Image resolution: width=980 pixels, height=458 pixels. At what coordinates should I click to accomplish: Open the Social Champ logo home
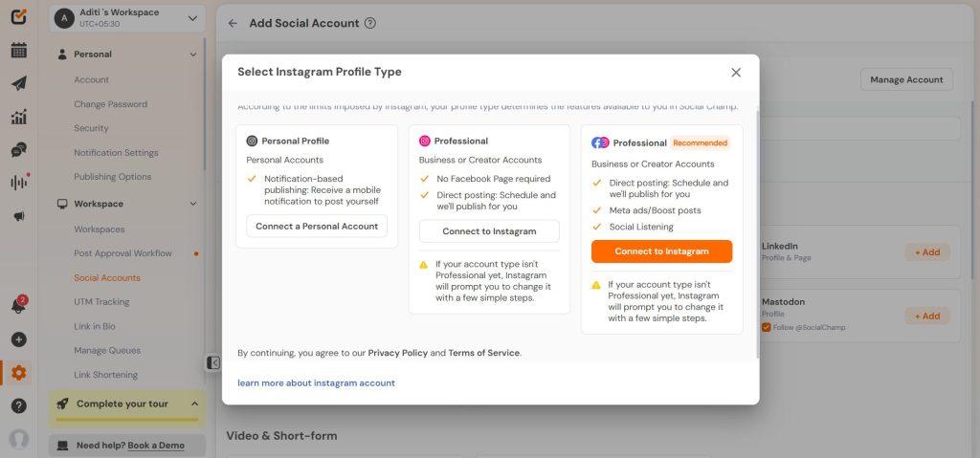coord(19,16)
